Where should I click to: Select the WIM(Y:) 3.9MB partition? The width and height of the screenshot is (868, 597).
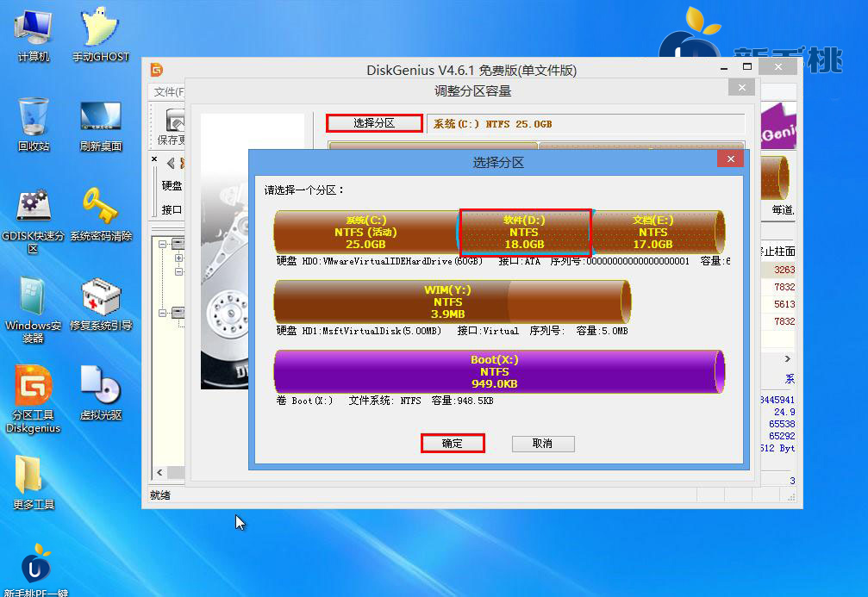(452, 302)
